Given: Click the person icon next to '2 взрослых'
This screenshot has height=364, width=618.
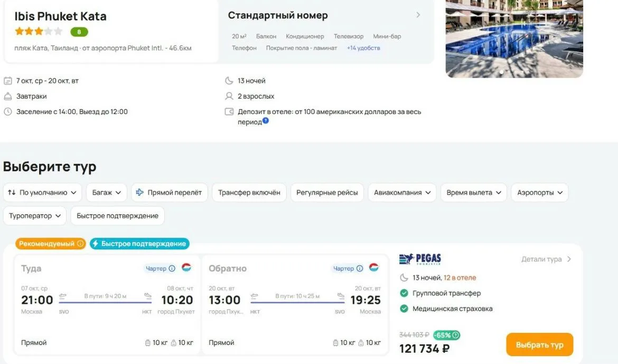Looking at the screenshot, I should (229, 96).
